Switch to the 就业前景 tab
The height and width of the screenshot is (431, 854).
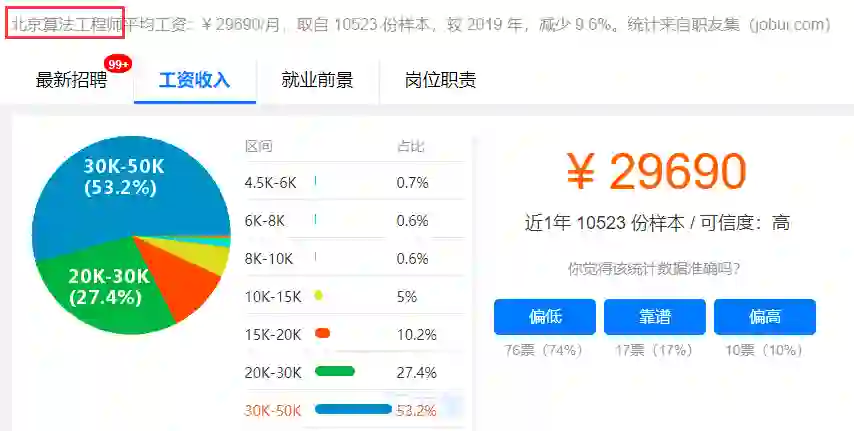click(317, 80)
